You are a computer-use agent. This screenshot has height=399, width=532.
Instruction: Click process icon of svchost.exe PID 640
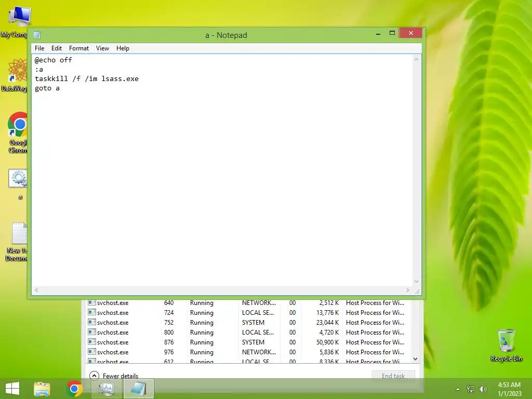click(x=91, y=302)
